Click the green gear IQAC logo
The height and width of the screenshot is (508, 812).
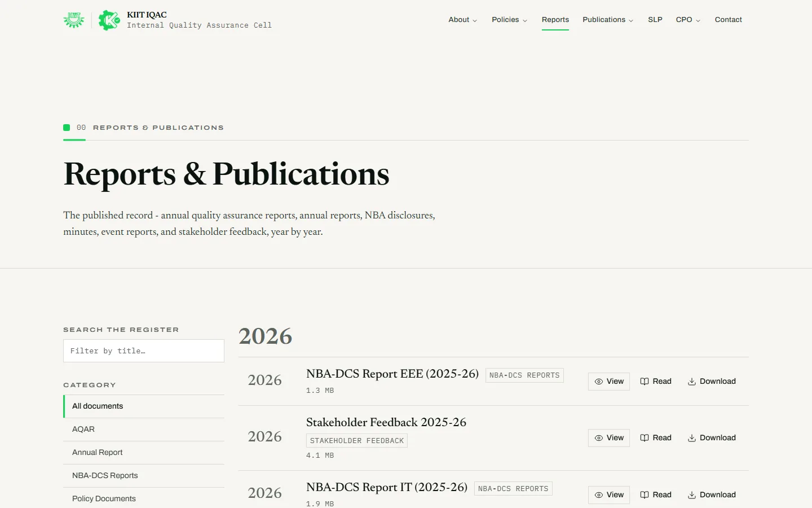coord(109,20)
